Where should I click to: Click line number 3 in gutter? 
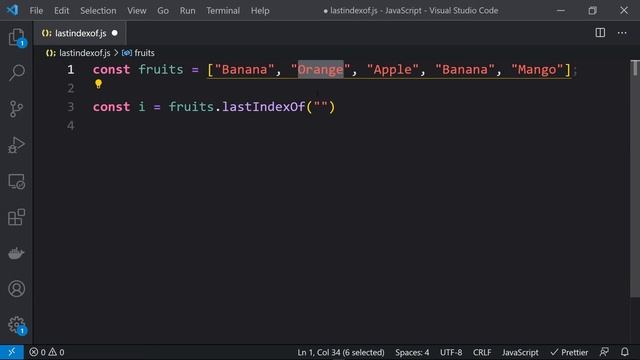pyautogui.click(x=71, y=107)
